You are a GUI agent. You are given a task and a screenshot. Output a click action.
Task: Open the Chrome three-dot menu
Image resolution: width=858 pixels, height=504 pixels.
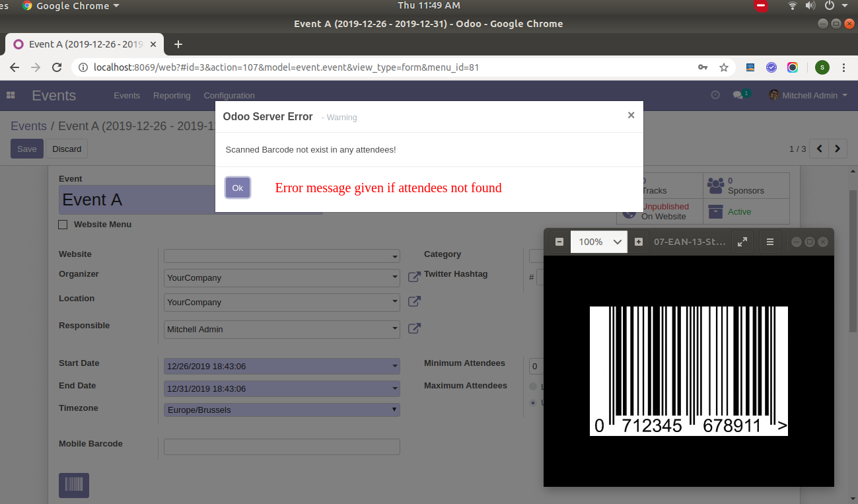coord(843,67)
